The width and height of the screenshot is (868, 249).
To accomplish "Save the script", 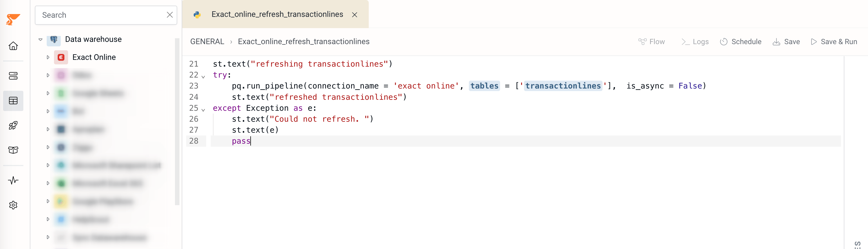I will [786, 42].
